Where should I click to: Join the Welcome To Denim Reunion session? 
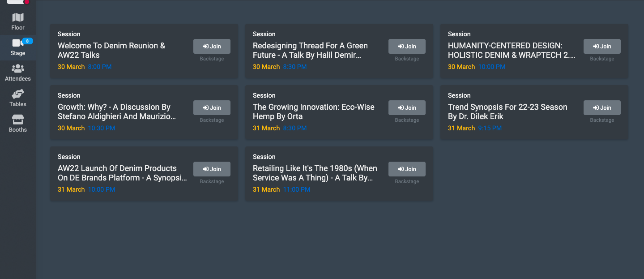pyautogui.click(x=212, y=46)
